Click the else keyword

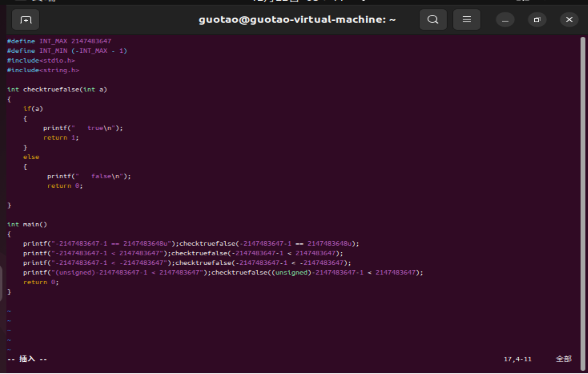(31, 157)
